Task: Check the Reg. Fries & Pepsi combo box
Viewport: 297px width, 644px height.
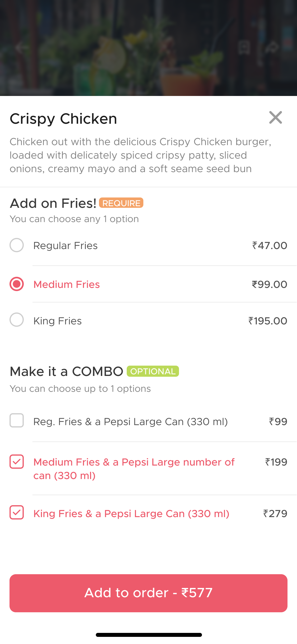Action: coord(17,420)
